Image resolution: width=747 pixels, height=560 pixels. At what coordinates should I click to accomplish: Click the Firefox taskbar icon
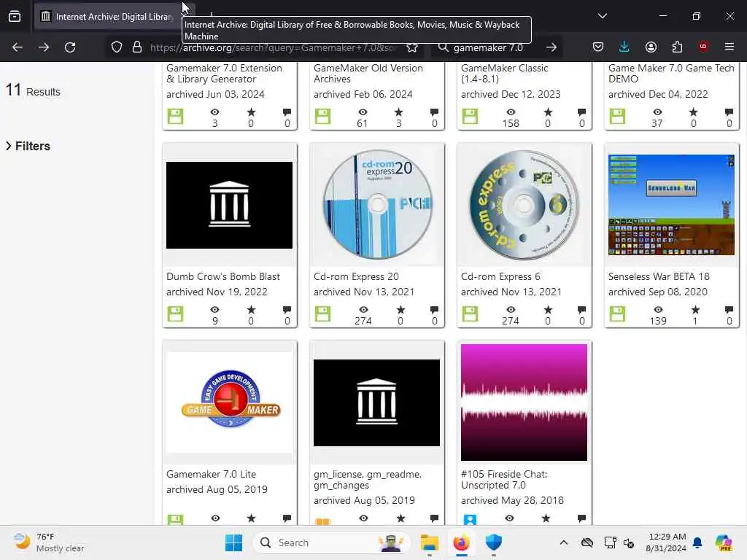pos(461,542)
